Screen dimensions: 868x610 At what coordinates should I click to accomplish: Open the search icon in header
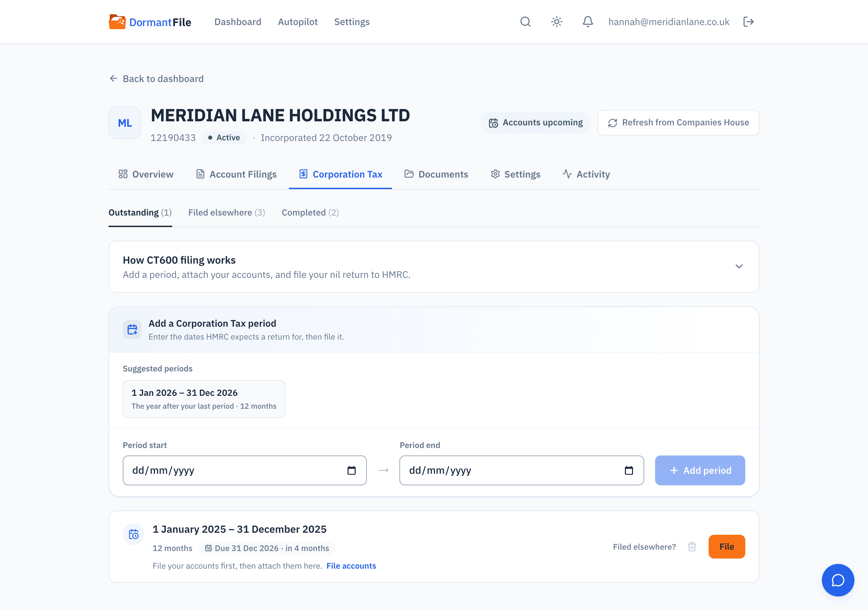coord(526,22)
